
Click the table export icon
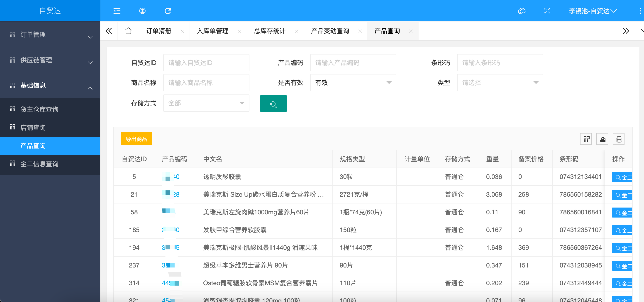pyautogui.click(x=603, y=139)
